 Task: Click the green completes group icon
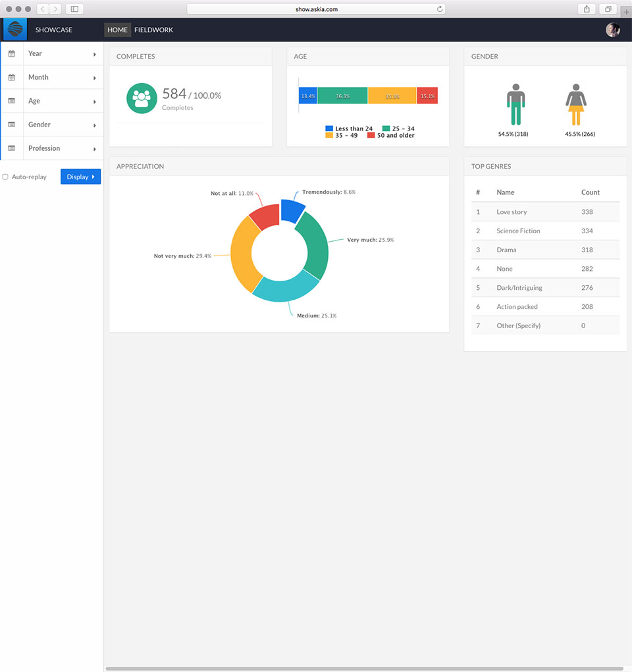coord(142,98)
